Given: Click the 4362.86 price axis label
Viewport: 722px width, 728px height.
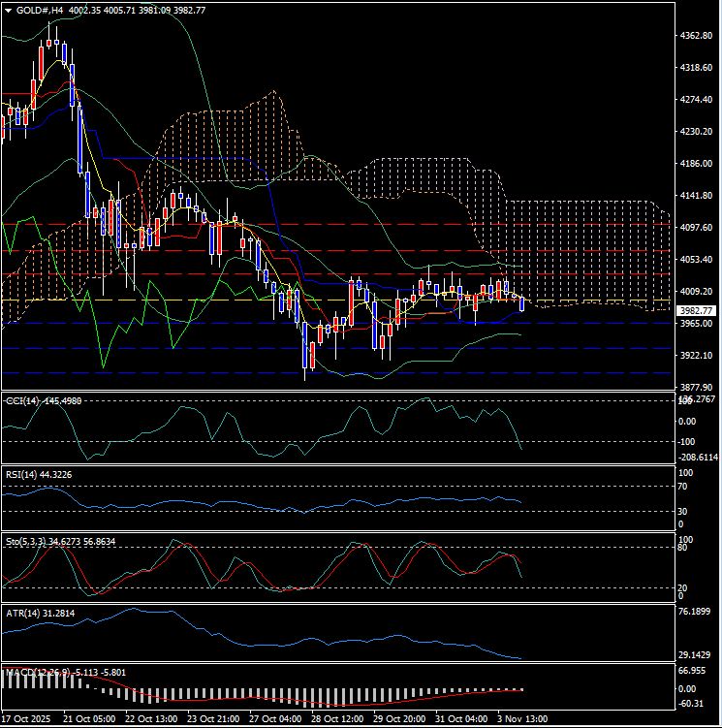Looking at the screenshot, I should [697, 36].
